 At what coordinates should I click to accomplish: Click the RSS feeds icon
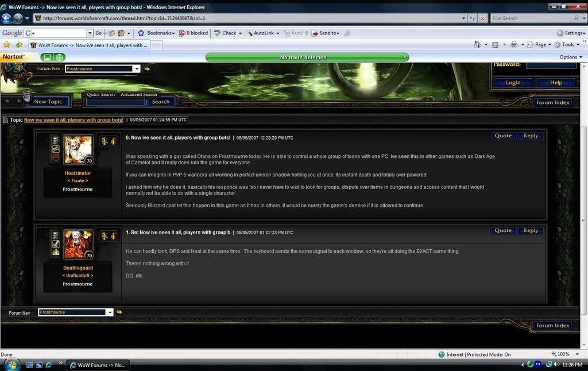496,45
